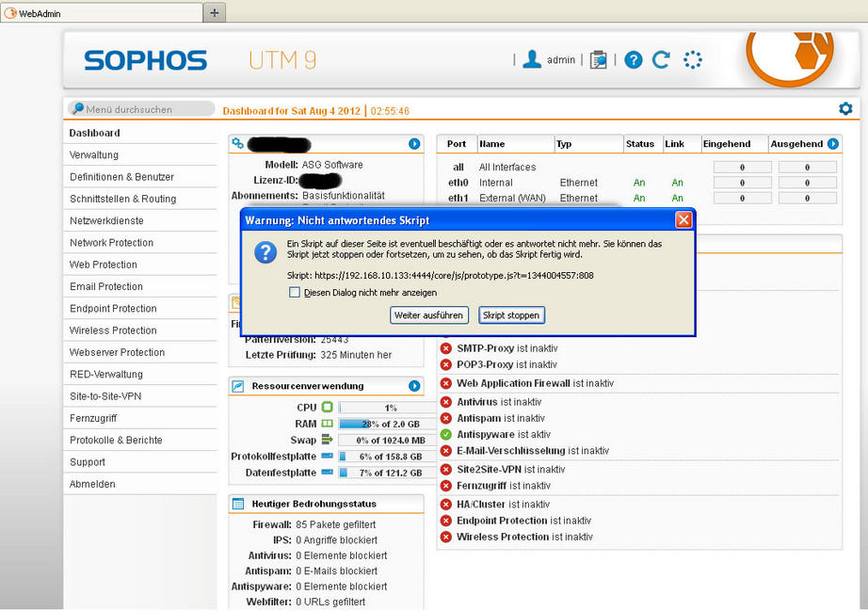
Task: Open Wireless Protection in sidebar menu
Action: point(140,330)
